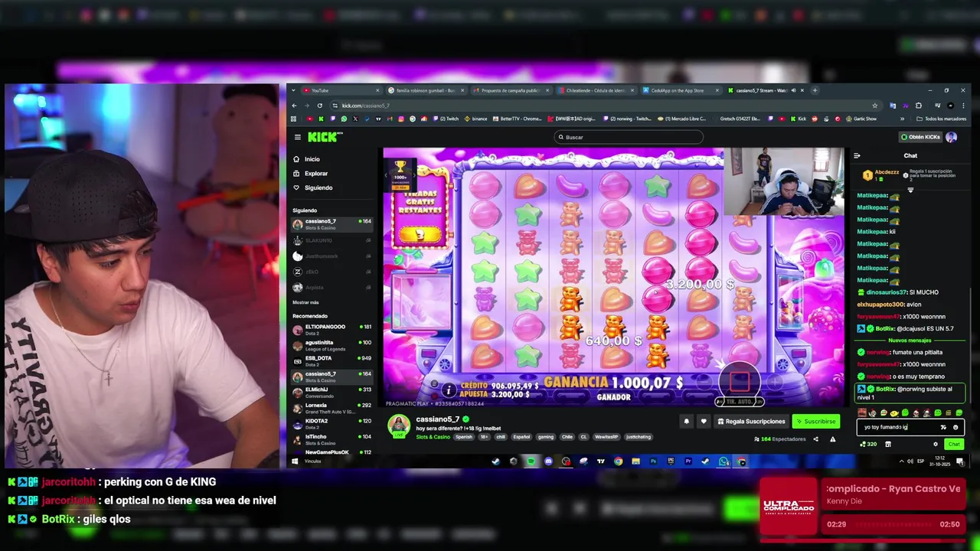Send message with green Chat button
The image size is (980, 551).
pyautogui.click(x=954, y=444)
